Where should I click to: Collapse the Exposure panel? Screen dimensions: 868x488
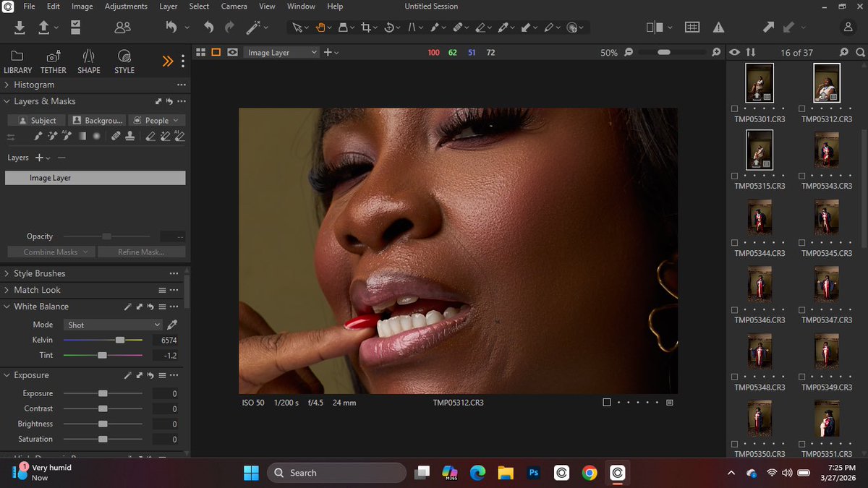click(x=7, y=376)
